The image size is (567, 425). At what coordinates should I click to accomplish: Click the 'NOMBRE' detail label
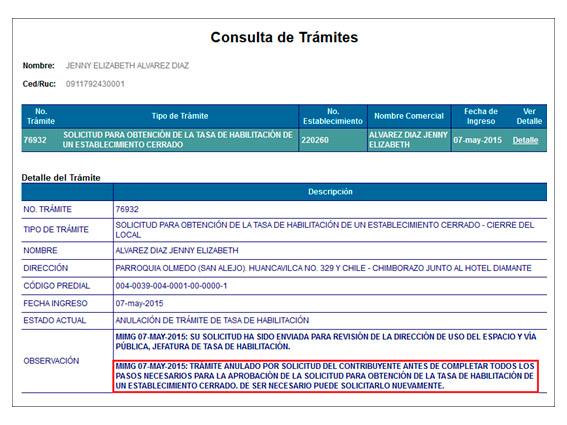[40, 250]
